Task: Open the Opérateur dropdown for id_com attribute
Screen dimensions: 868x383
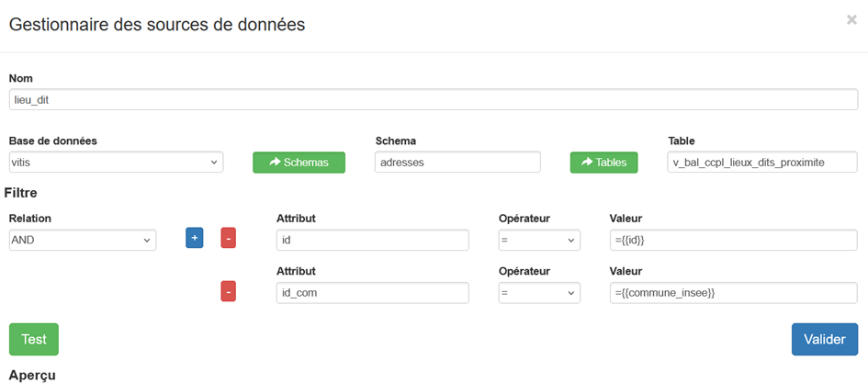Action: point(539,292)
